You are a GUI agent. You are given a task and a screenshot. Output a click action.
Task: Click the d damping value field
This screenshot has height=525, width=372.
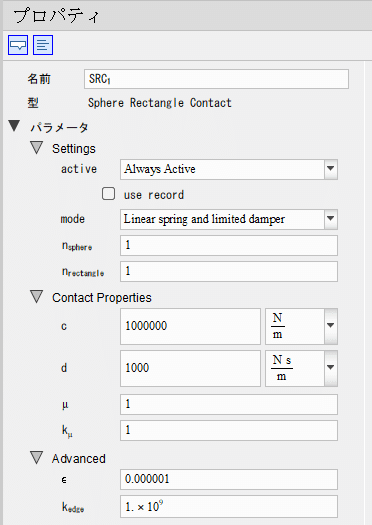[190, 368]
